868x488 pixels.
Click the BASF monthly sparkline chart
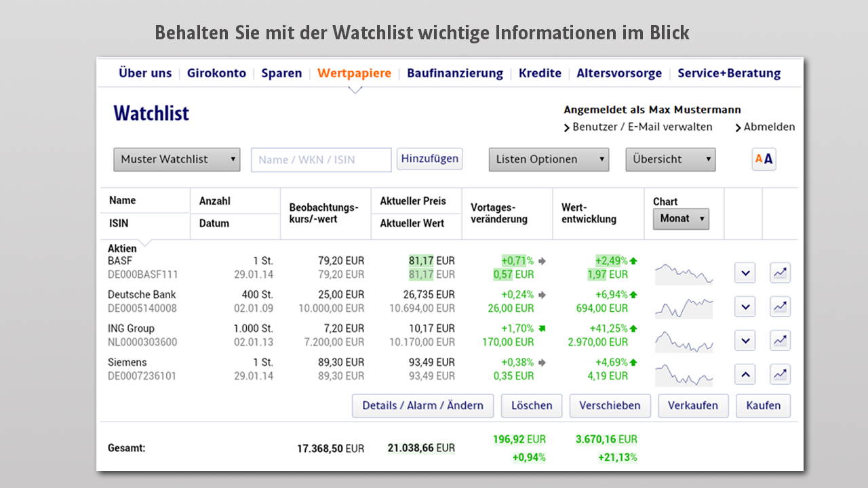point(684,273)
